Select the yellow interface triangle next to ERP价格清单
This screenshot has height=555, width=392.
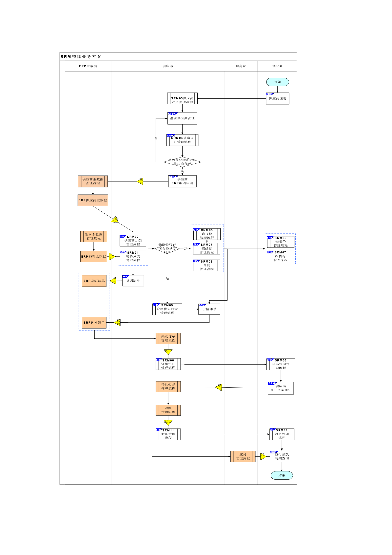118,322
